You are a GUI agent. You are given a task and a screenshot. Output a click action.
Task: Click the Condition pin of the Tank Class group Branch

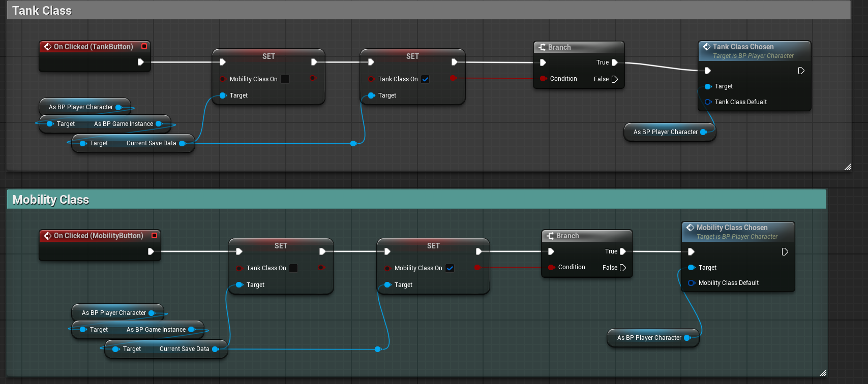(x=543, y=79)
